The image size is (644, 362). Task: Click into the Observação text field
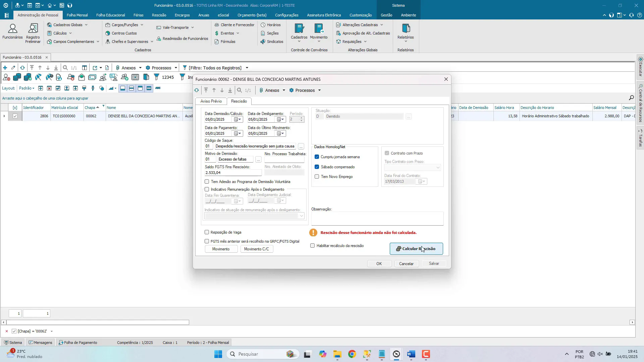[x=377, y=219]
